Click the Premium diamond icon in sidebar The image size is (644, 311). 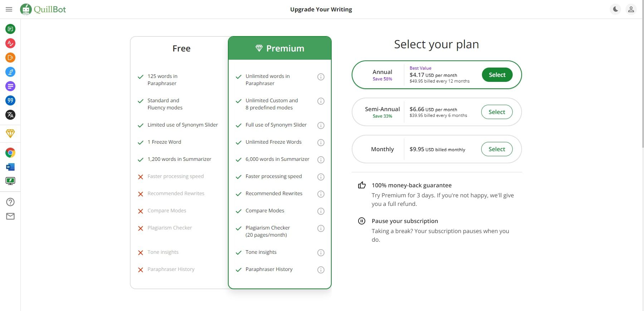10,133
